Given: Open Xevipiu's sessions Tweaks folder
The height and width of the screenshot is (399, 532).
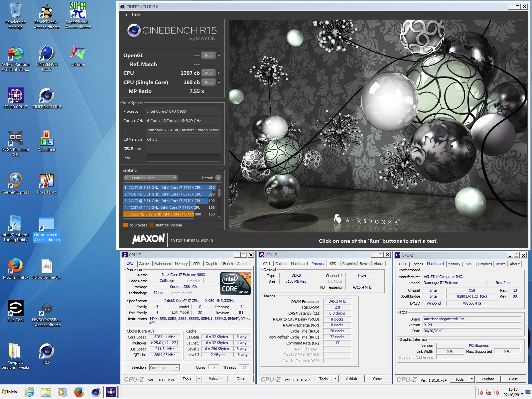Looking at the screenshot, I should [x=15, y=356].
